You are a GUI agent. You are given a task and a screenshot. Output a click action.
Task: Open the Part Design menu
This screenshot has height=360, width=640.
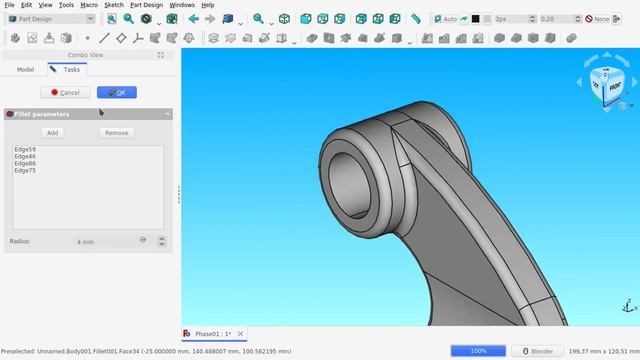(146, 5)
